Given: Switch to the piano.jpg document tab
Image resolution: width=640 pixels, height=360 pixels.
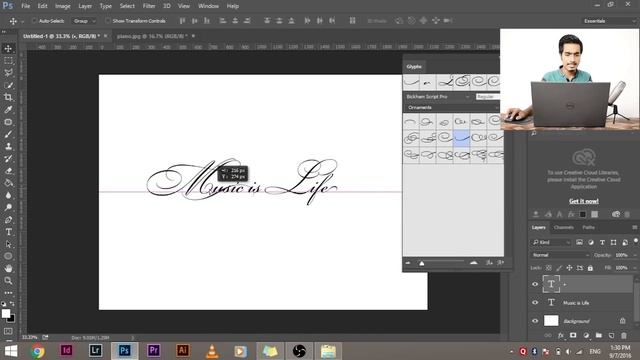Looking at the screenshot, I should click(152, 36).
